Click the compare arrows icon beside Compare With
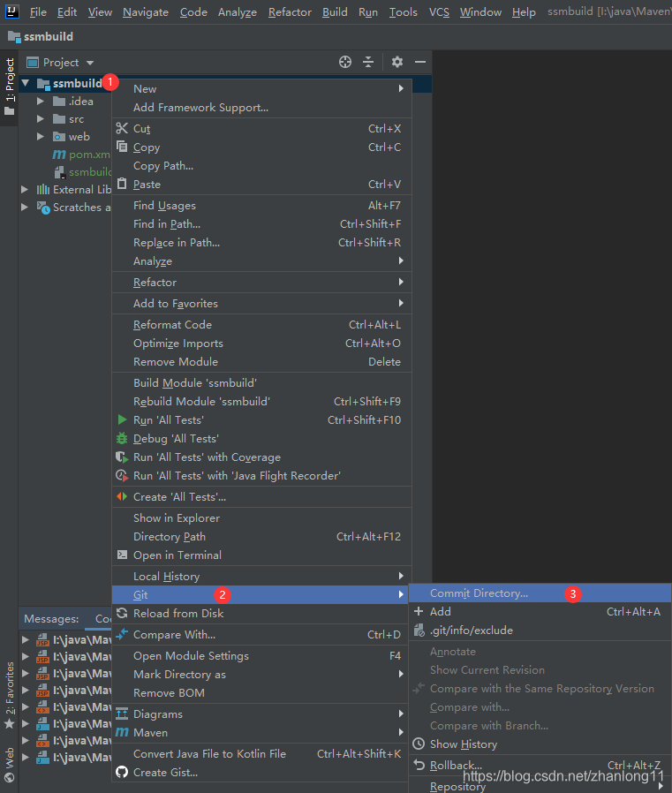 [x=122, y=634]
